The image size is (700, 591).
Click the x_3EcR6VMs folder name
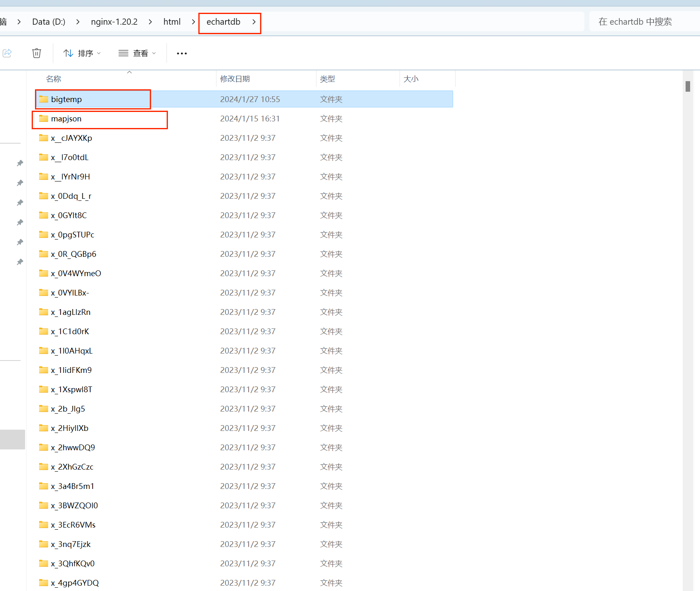(73, 525)
